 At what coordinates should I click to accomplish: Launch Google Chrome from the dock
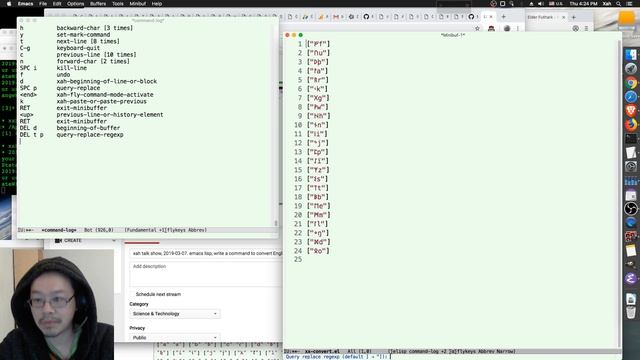point(631,82)
